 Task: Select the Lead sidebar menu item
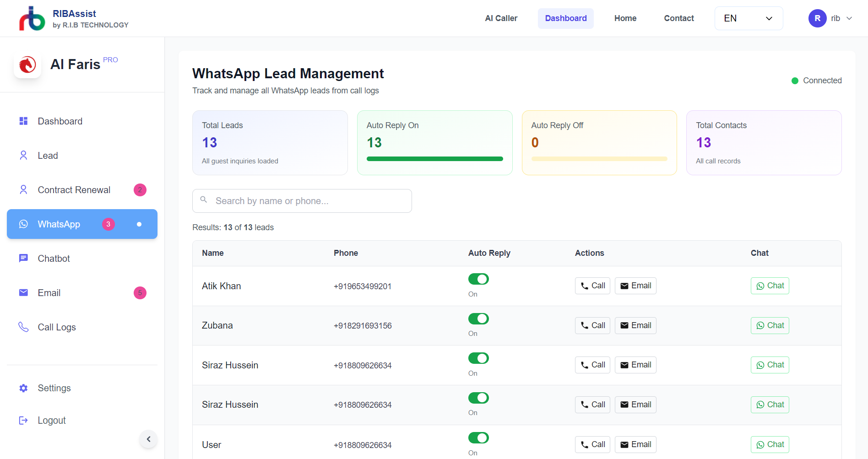[48, 156]
